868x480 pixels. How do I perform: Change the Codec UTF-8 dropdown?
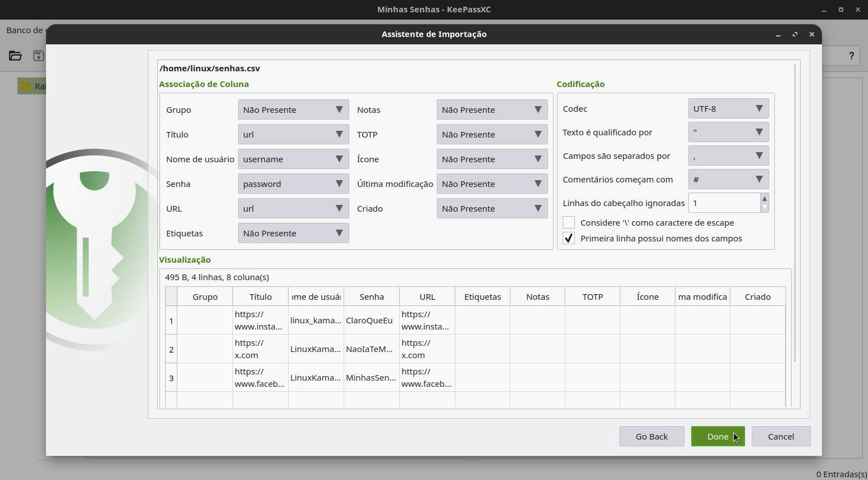click(x=728, y=108)
